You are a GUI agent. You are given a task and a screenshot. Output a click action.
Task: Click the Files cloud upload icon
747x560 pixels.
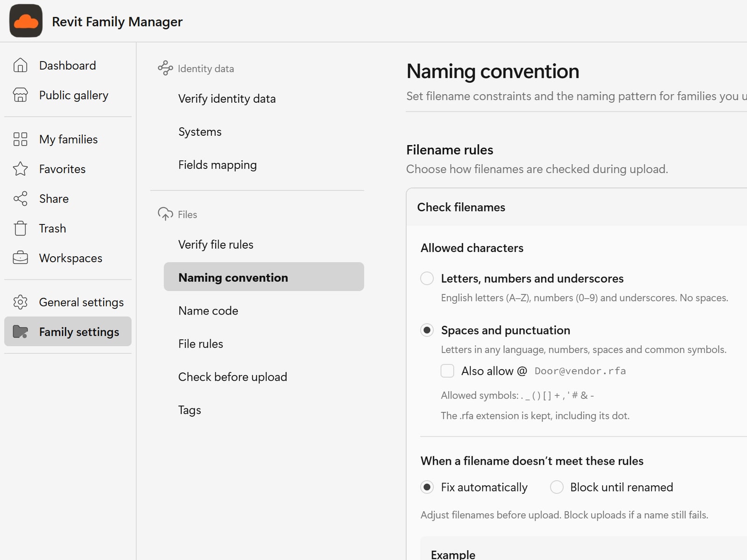[x=165, y=214]
